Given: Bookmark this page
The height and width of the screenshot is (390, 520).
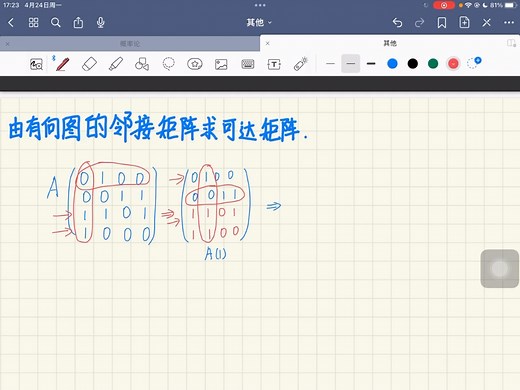Looking at the screenshot, I should click(442, 23).
